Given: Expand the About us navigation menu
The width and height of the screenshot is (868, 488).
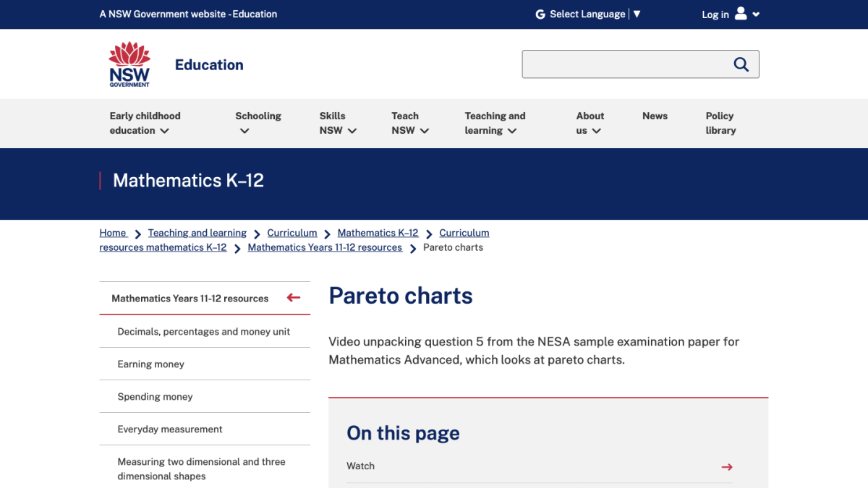Looking at the screenshot, I should click(x=590, y=123).
